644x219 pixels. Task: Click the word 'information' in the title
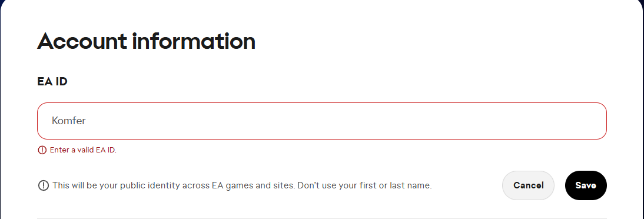point(194,41)
